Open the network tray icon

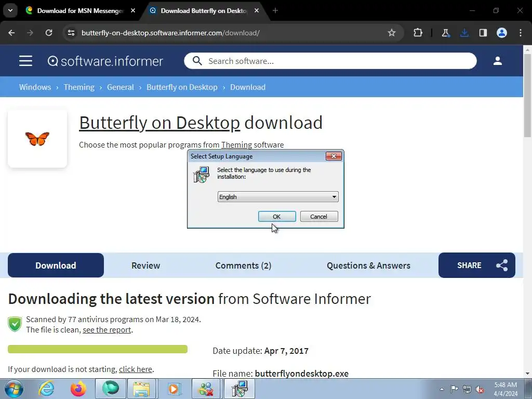467,389
